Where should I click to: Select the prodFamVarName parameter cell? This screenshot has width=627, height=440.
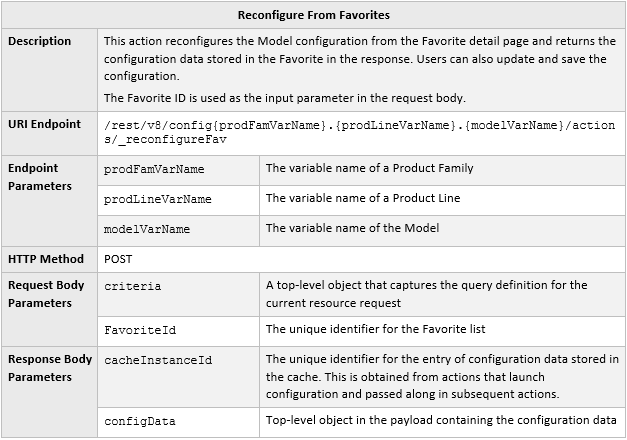(x=154, y=169)
